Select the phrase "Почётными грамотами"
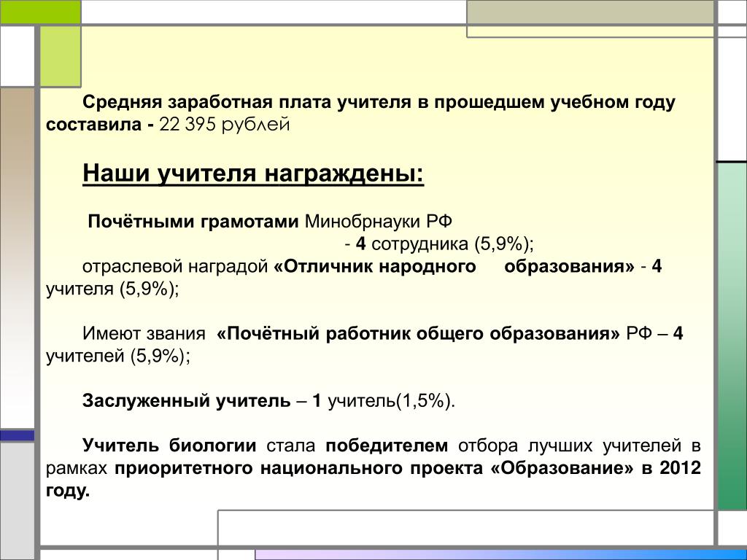Viewport: 747px width, 560px height. tap(193, 222)
